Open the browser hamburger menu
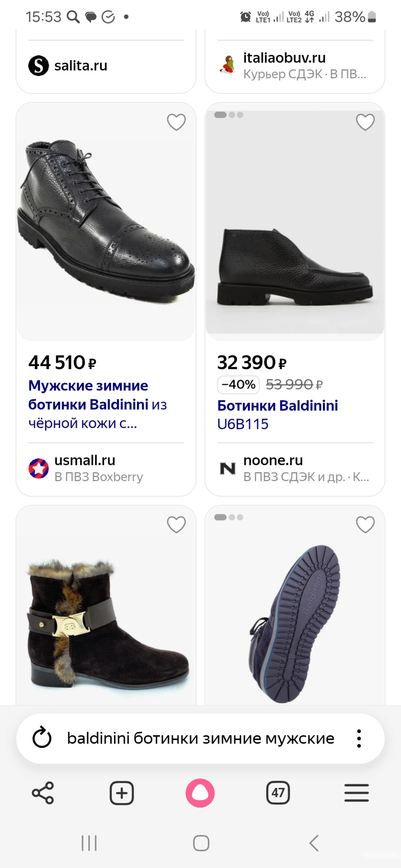The height and width of the screenshot is (868, 401). (x=356, y=793)
